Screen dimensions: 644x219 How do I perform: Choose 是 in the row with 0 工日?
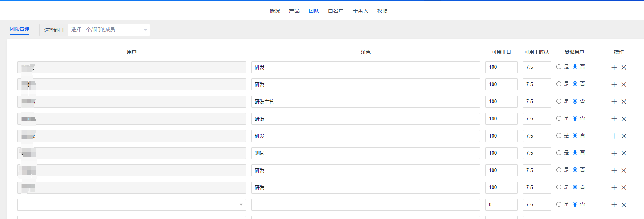pyautogui.click(x=559, y=204)
